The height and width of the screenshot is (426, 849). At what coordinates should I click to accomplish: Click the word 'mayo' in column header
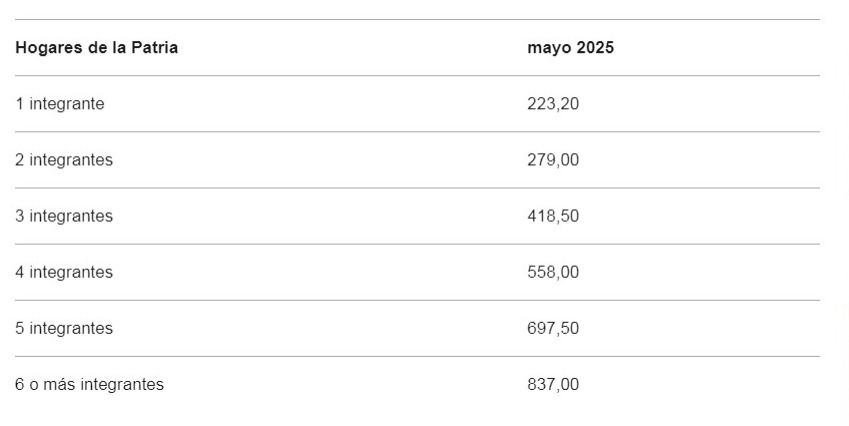[x=549, y=48]
